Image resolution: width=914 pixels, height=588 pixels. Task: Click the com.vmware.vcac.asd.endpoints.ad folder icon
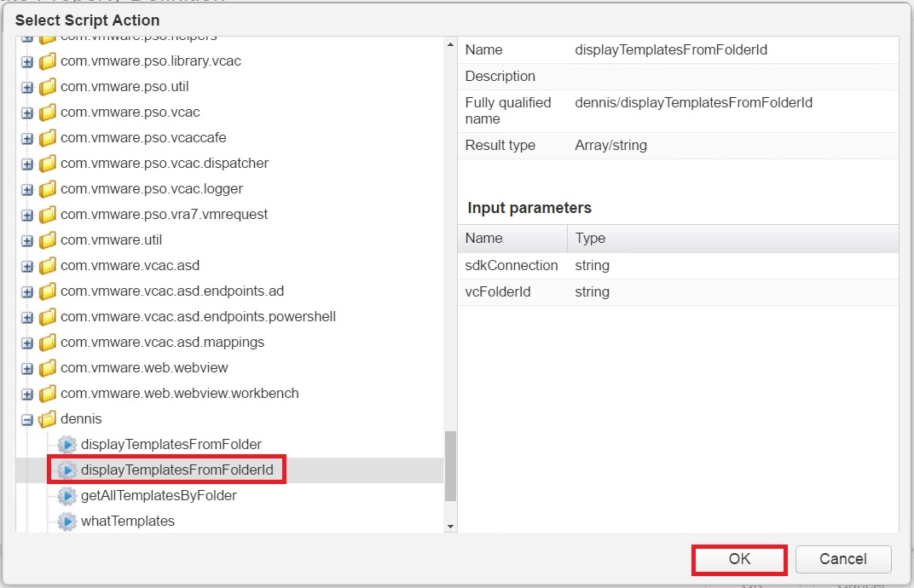47,291
